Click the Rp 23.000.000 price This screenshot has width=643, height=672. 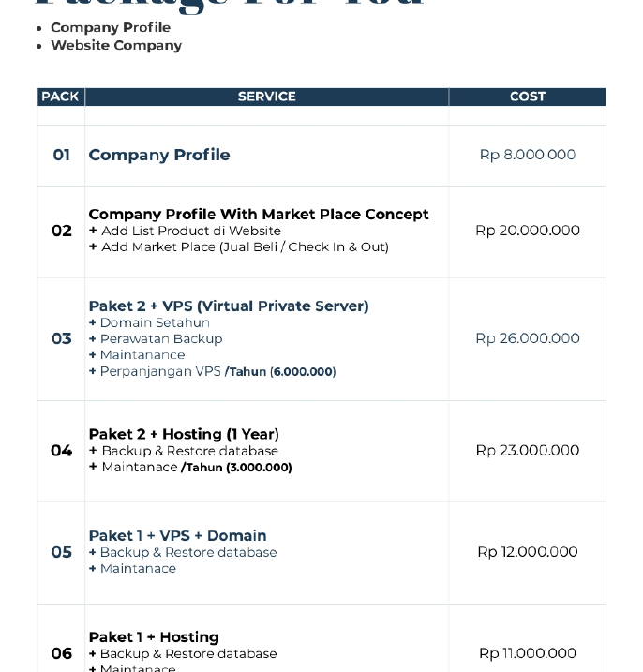click(527, 451)
